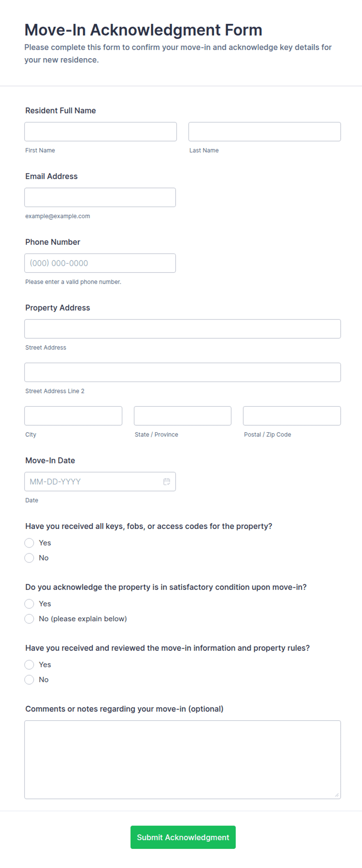
Task: Focus the State / Province input
Action: [183, 416]
